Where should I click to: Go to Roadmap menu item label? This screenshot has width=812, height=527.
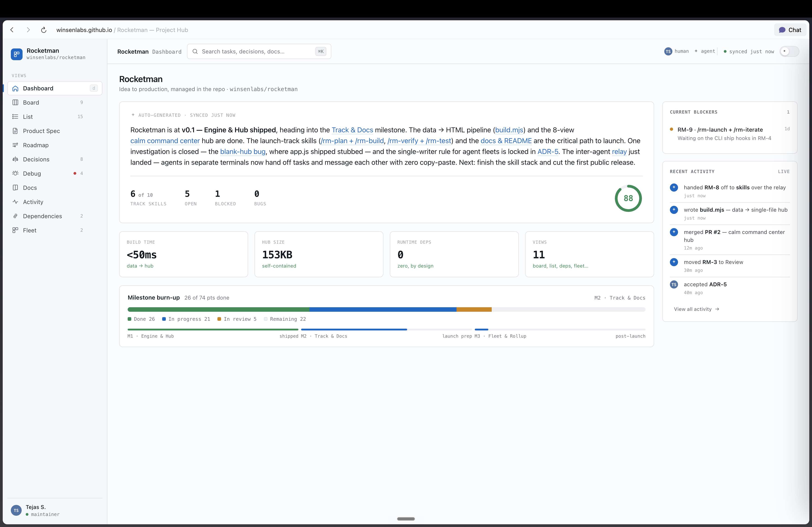tap(36, 145)
